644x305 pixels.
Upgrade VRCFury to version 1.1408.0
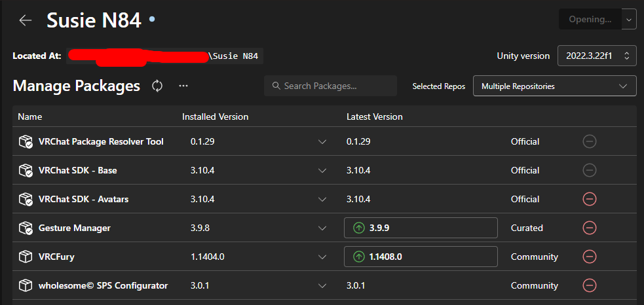point(421,257)
